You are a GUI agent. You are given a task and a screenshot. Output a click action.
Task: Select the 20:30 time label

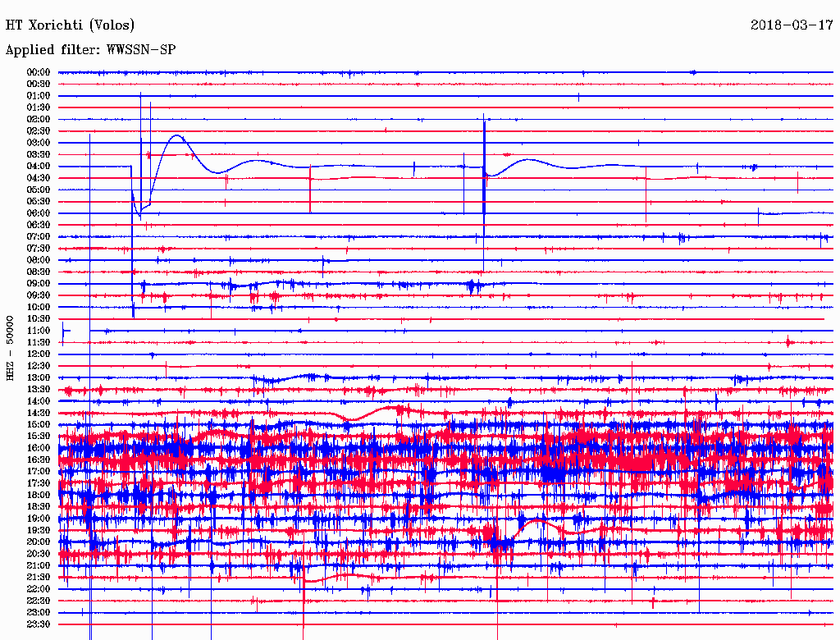click(39, 554)
